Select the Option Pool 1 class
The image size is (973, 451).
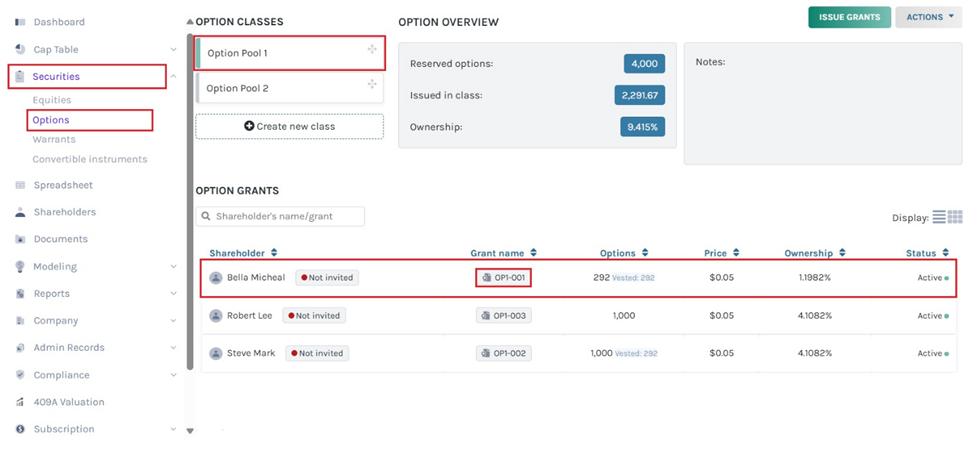tap(290, 53)
